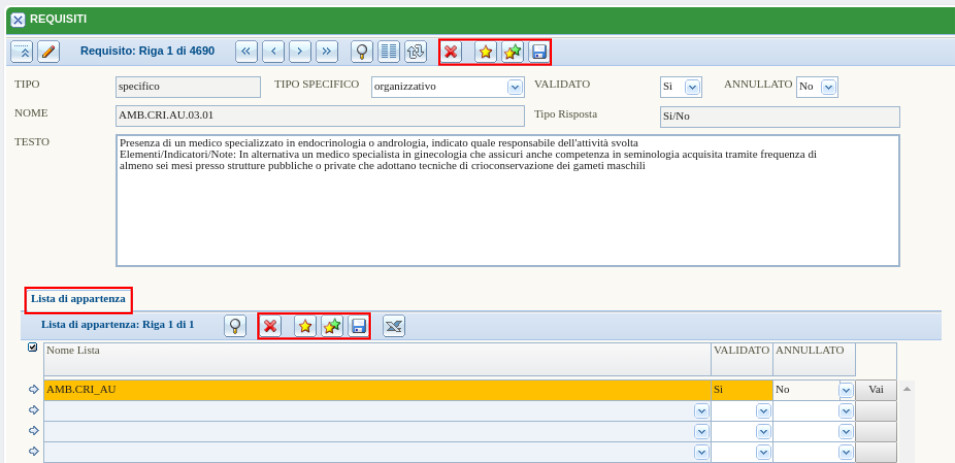Export Lista di appartenenza to Excel
The image size is (955, 463).
[394, 325]
